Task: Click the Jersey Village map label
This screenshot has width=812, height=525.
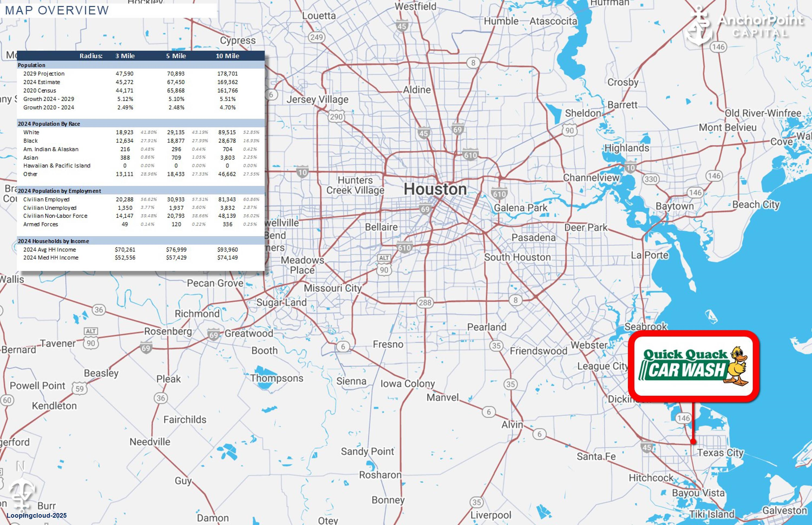Action: click(317, 100)
